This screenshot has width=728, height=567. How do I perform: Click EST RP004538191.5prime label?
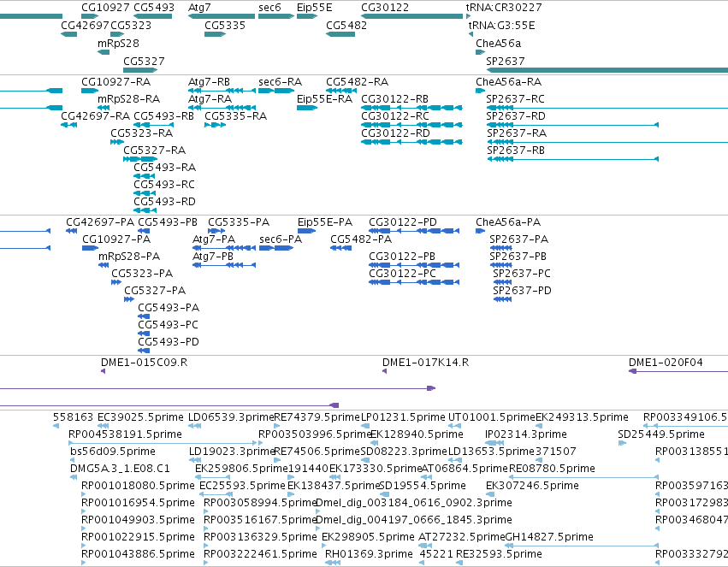125,434
